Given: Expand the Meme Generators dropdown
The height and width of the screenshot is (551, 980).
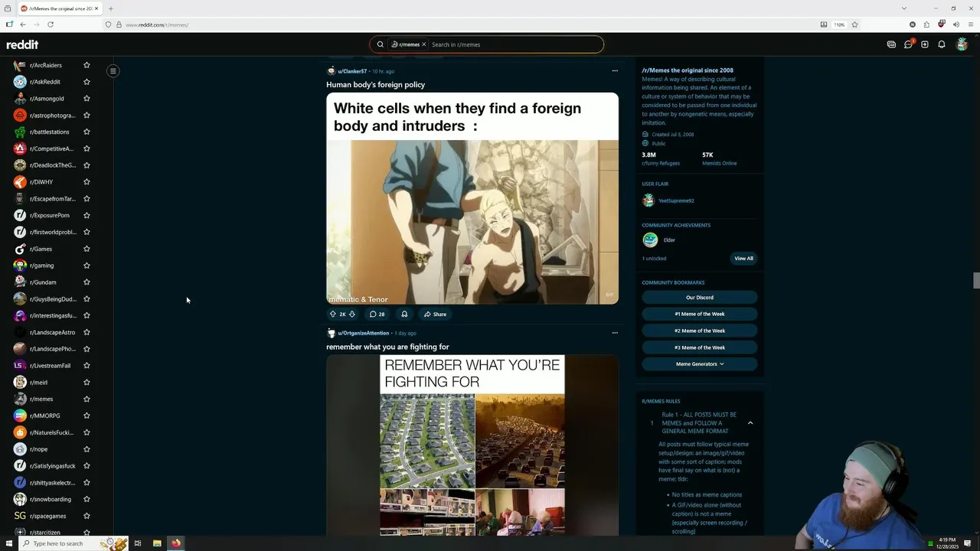Looking at the screenshot, I should coord(700,364).
